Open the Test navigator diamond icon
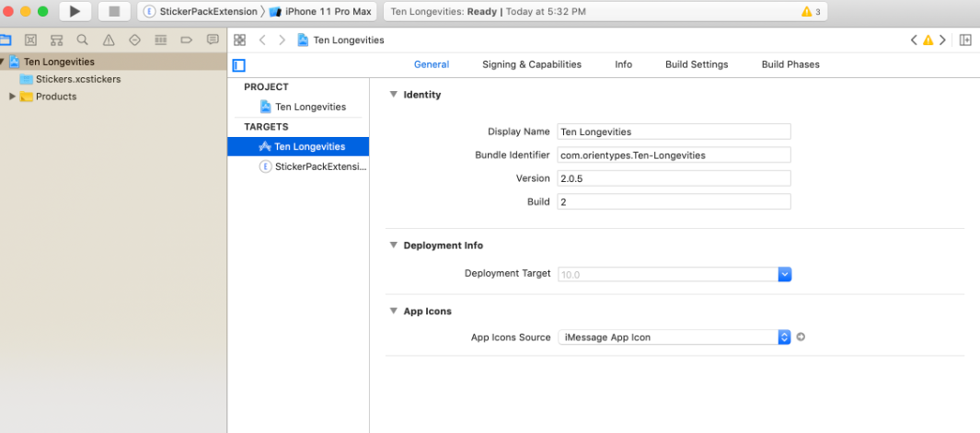The image size is (980, 433). (134, 40)
